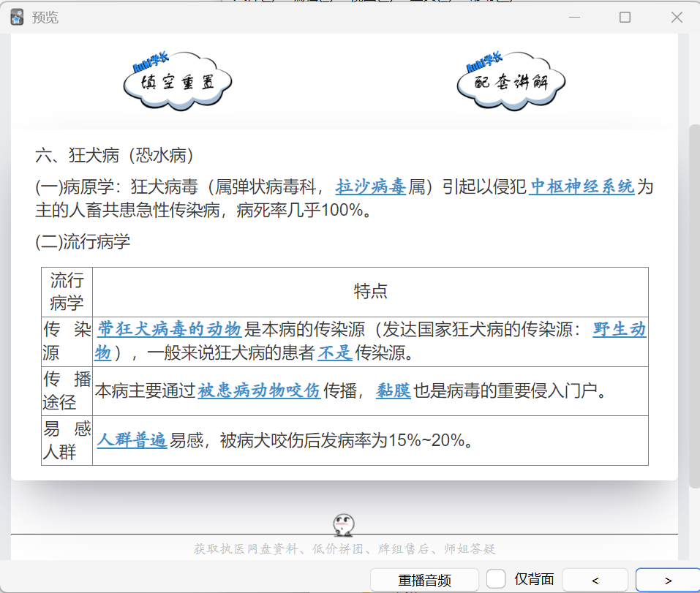
Task: Click the cloze answer 拉沙病毒
Action: pos(371,186)
